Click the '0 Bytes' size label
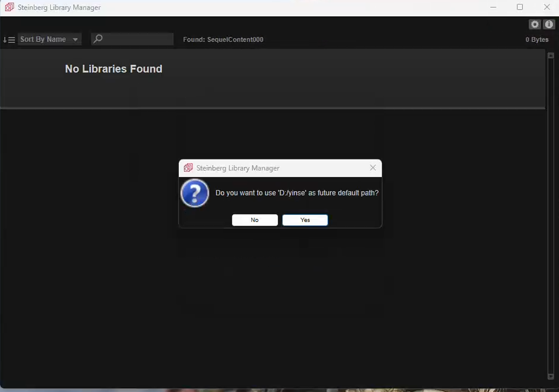Image resolution: width=559 pixels, height=392 pixels. pyautogui.click(x=537, y=40)
